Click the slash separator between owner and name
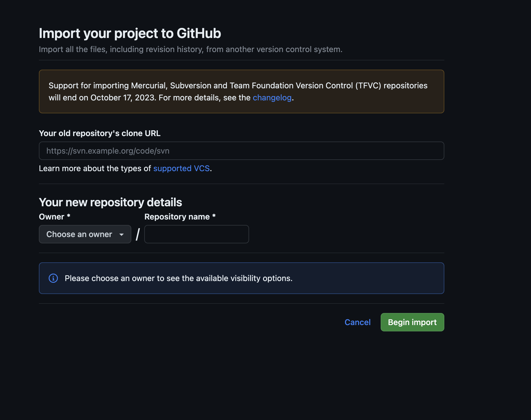The image size is (531, 420). 138,234
